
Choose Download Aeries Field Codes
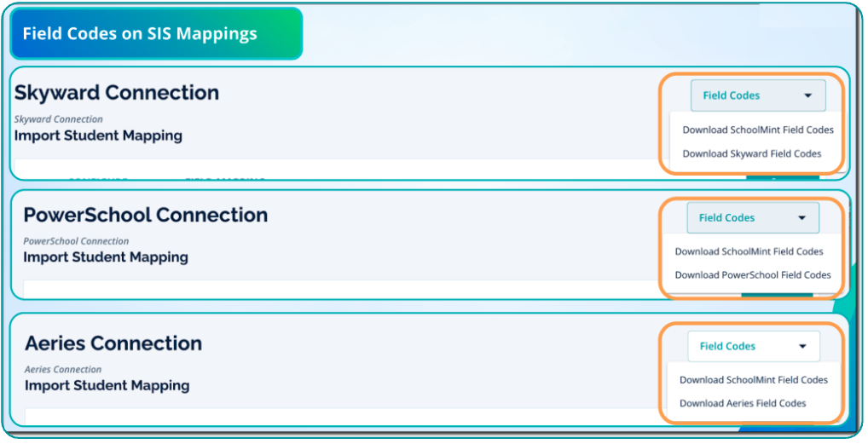coord(743,403)
